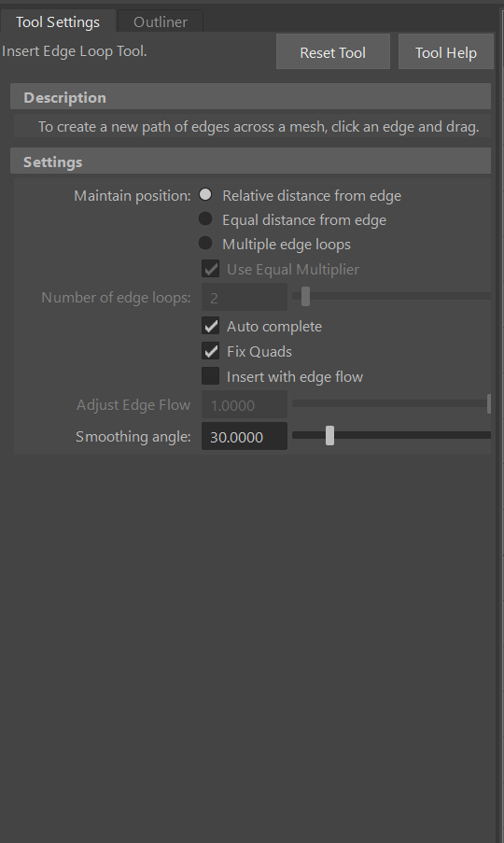
Task: Click the Reset Tool button
Action: (332, 52)
